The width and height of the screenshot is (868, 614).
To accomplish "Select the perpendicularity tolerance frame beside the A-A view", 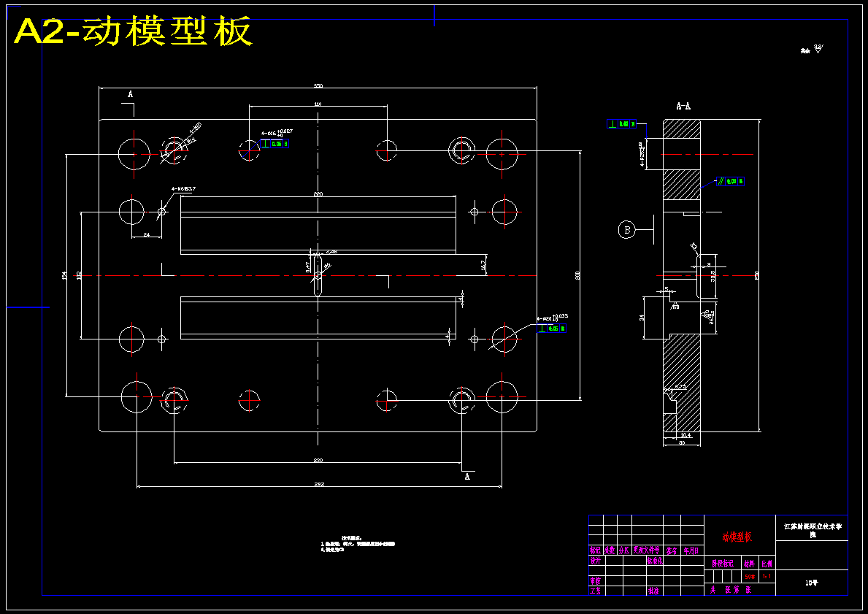I will tap(622, 124).
